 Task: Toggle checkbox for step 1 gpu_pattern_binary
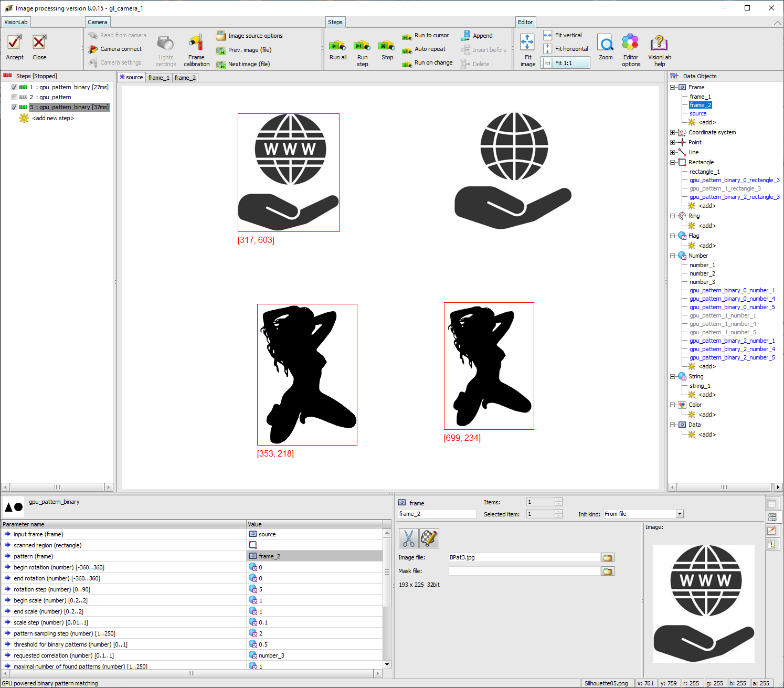[14, 88]
